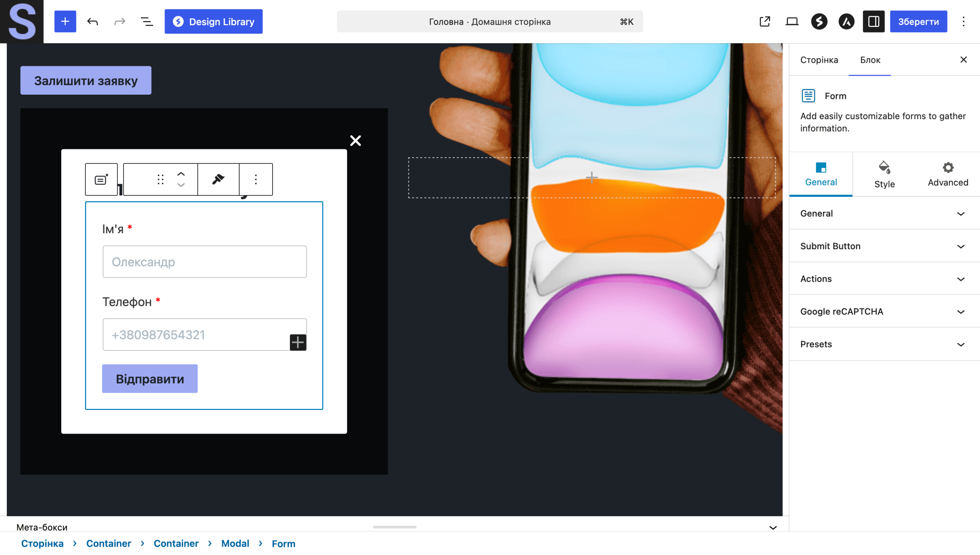This screenshot has width=980, height=555.
Task: Open the block inserter plus button
Action: 65,21
